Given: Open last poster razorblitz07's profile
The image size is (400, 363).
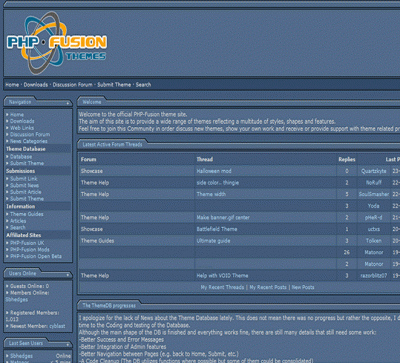Looking at the screenshot, I should [374, 276].
